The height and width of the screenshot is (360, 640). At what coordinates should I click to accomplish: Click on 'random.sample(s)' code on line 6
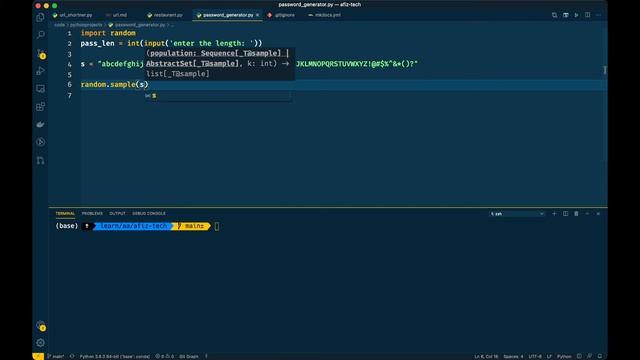pos(114,84)
